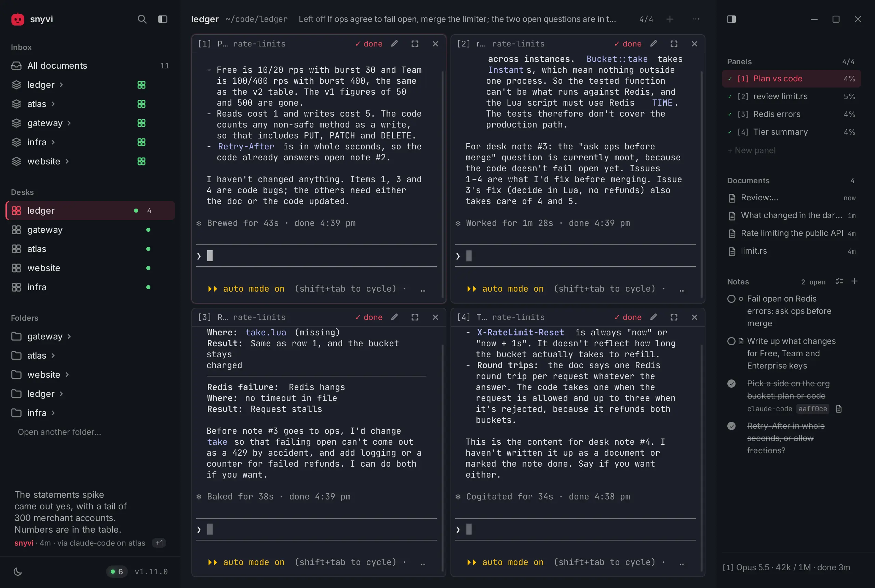Uncheck Pick a side on org bucket note
The height and width of the screenshot is (588, 875).
pos(731,384)
